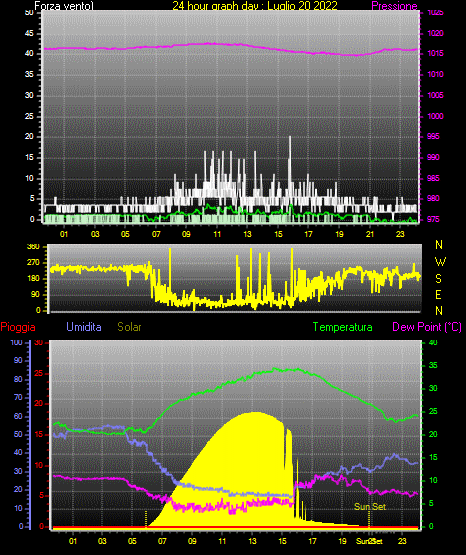Select the red 'Pioggia' legend label

tap(18, 327)
